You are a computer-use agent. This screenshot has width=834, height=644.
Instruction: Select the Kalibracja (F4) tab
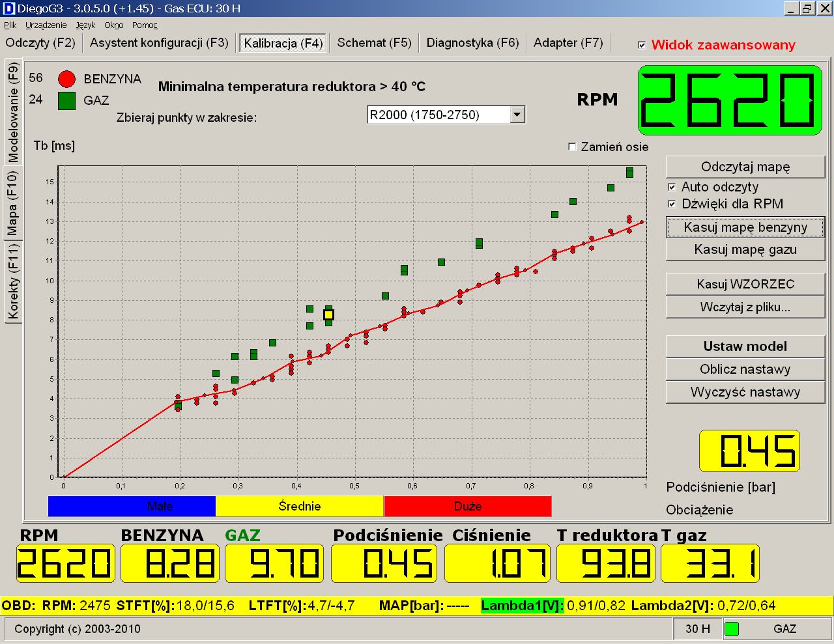point(283,44)
